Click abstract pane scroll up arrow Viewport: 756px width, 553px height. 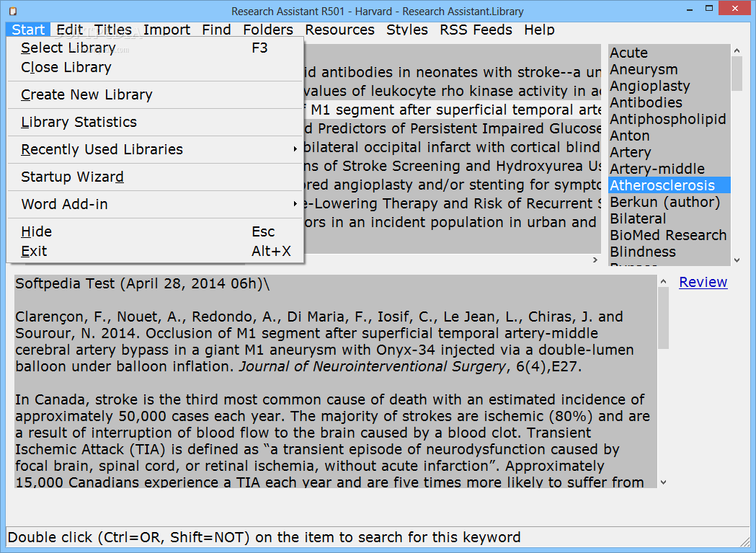664,281
